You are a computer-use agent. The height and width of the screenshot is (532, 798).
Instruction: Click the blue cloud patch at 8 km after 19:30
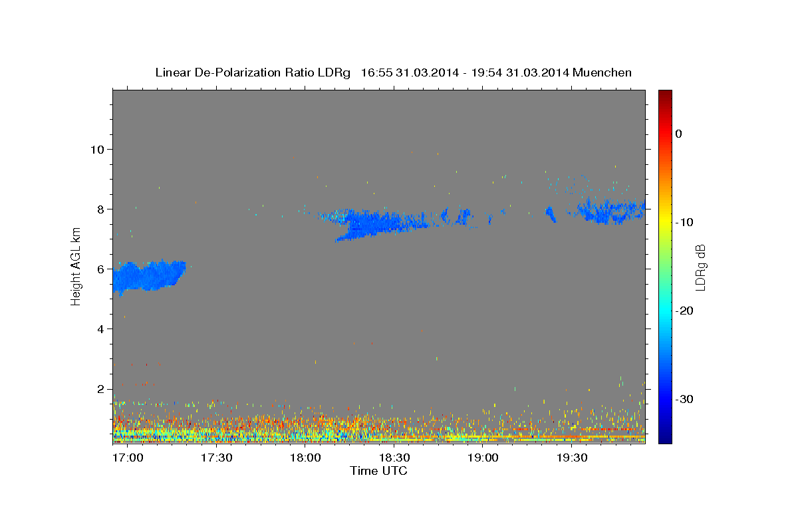(x=610, y=211)
